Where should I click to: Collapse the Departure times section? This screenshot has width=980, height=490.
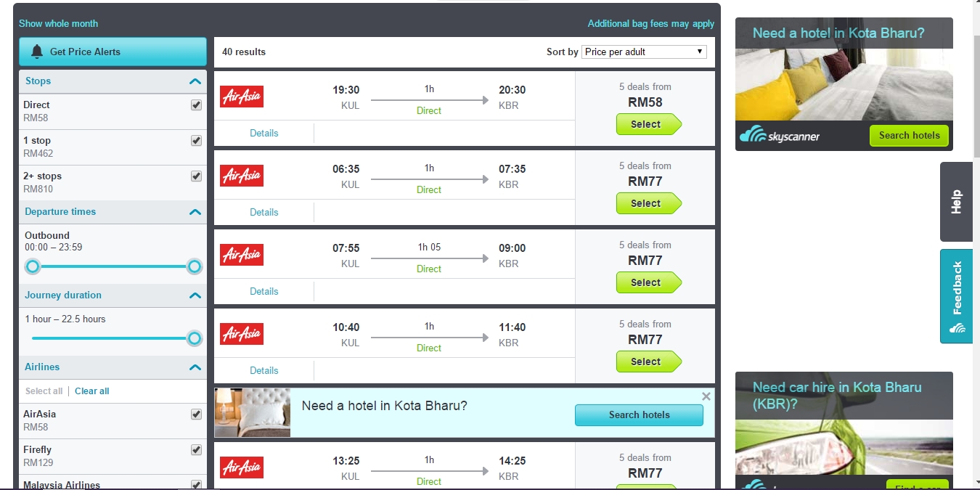(194, 212)
